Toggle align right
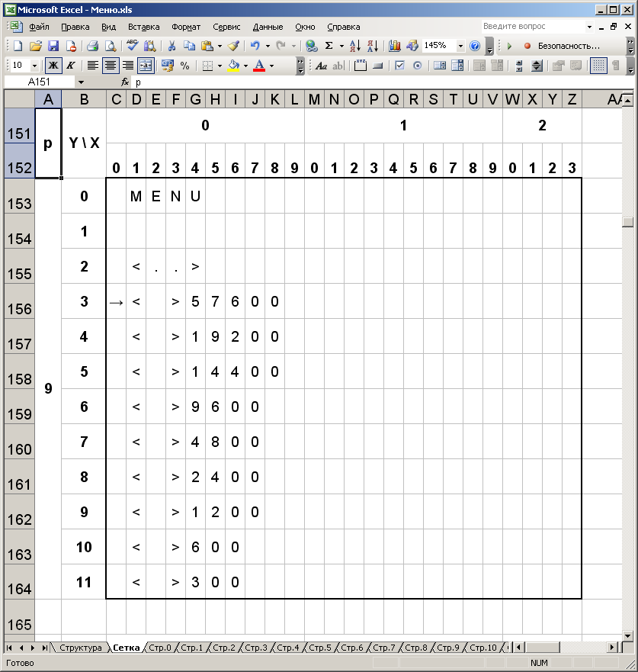The width and height of the screenshot is (638, 672). coord(128,66)
